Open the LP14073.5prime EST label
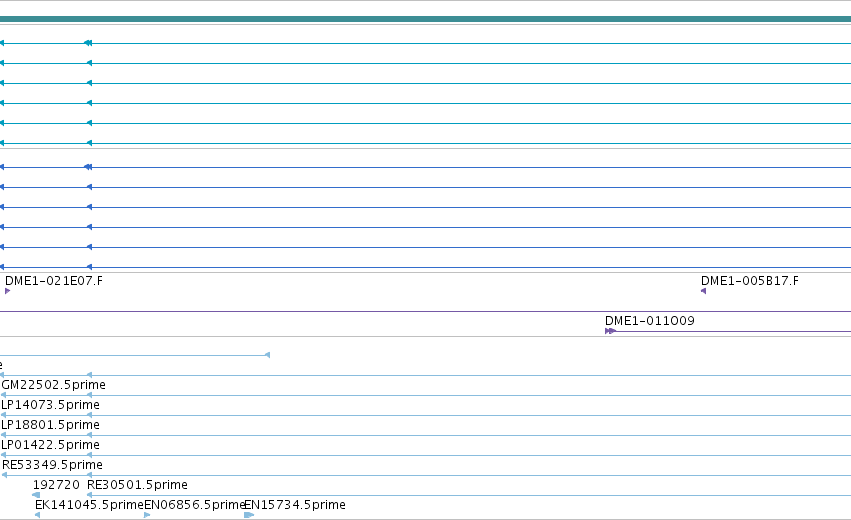The image size is (851, 520). pos(50,405)
